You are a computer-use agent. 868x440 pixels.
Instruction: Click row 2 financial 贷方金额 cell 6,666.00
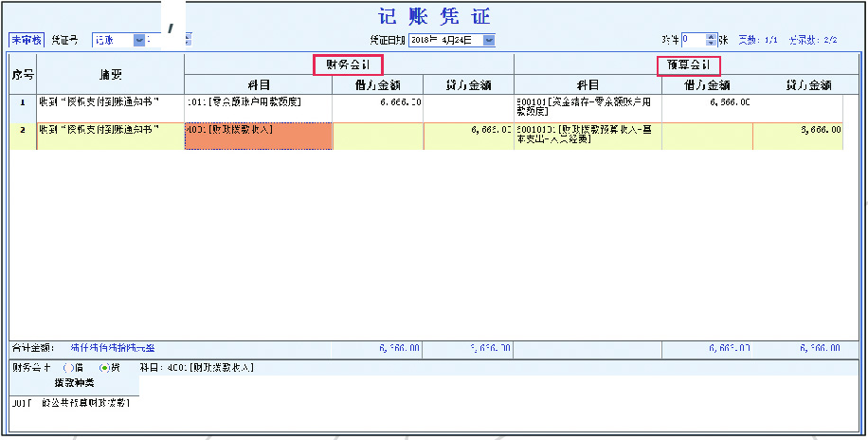tap(468, 129)
